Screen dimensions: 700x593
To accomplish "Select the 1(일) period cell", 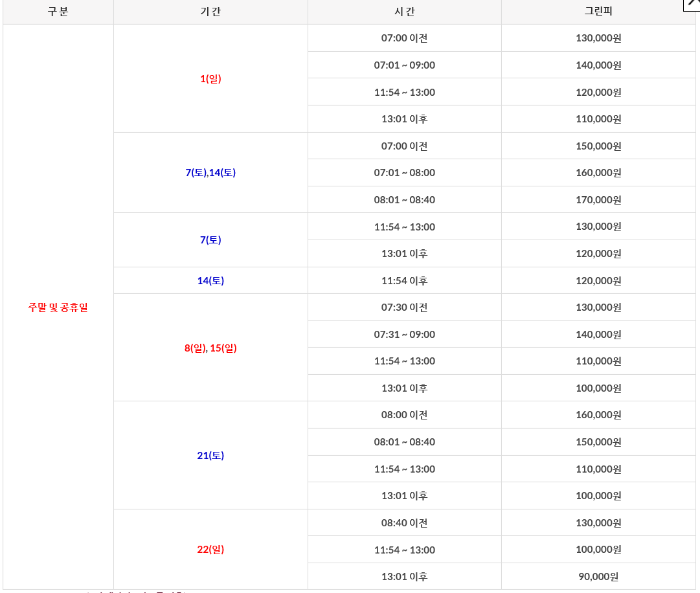I will pos(210,79).
